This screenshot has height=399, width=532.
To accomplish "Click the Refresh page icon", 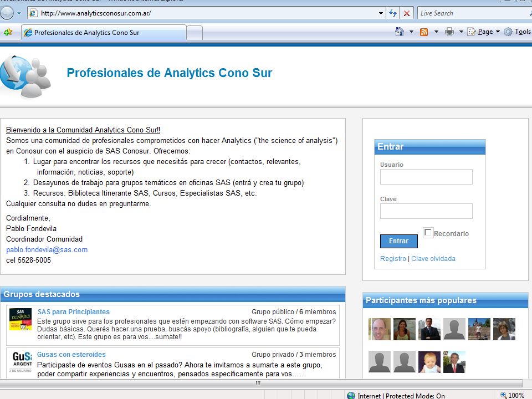I will pos(393,13).
